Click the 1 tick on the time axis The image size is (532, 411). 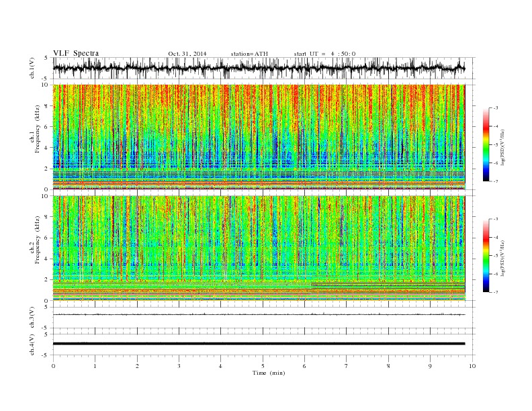pos(95,366)
